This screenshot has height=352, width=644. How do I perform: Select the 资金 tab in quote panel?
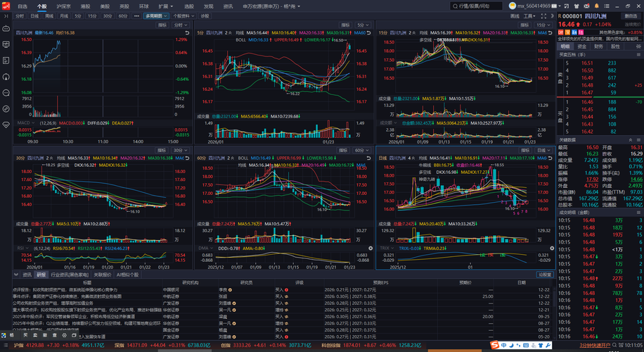pos(581,46)
